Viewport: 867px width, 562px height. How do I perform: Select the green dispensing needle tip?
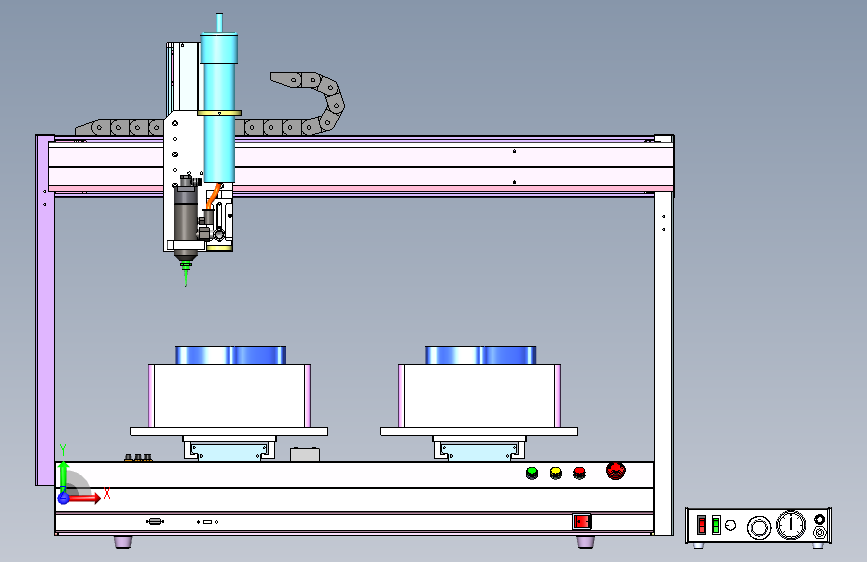[186, 272]
